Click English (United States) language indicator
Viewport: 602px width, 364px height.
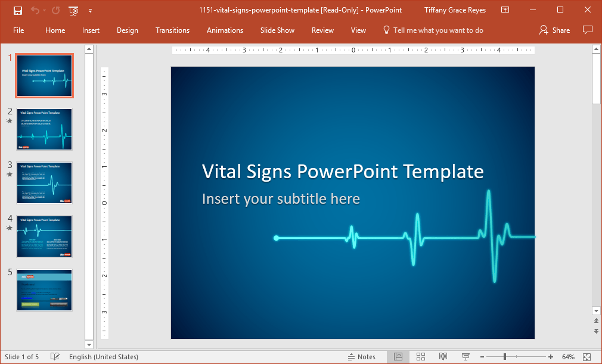point(103,357)
